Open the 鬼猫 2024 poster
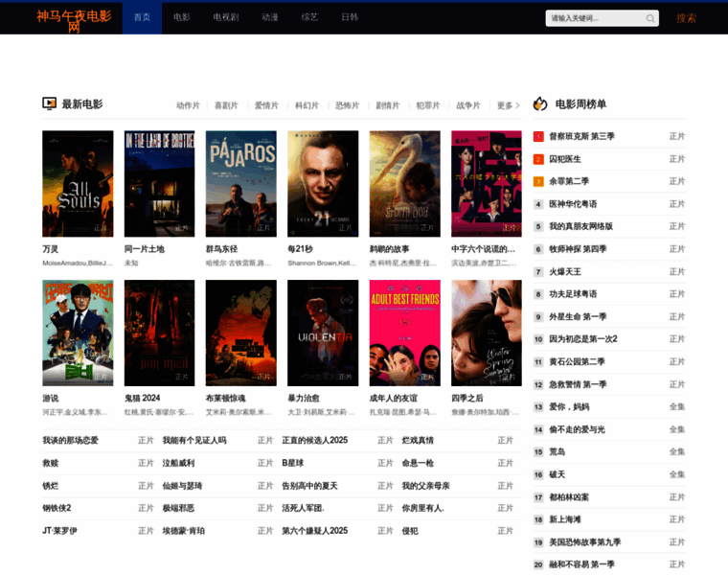728x575 pixels. (x=159, y=333)
